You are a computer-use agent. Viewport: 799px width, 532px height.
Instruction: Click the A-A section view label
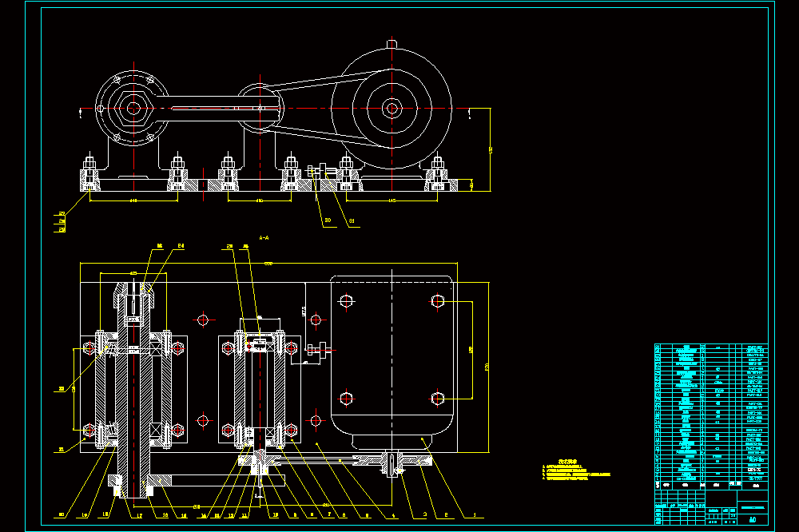264,238
